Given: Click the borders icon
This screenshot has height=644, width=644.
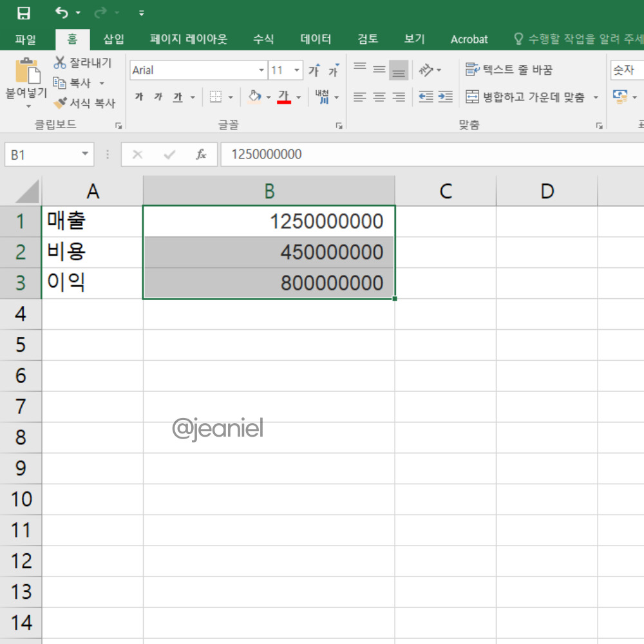Looking at the screenshot, I should (216, 97).
